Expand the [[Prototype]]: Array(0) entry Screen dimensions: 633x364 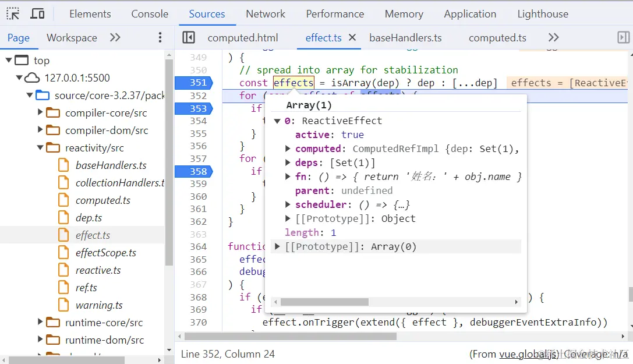(277, 246)
